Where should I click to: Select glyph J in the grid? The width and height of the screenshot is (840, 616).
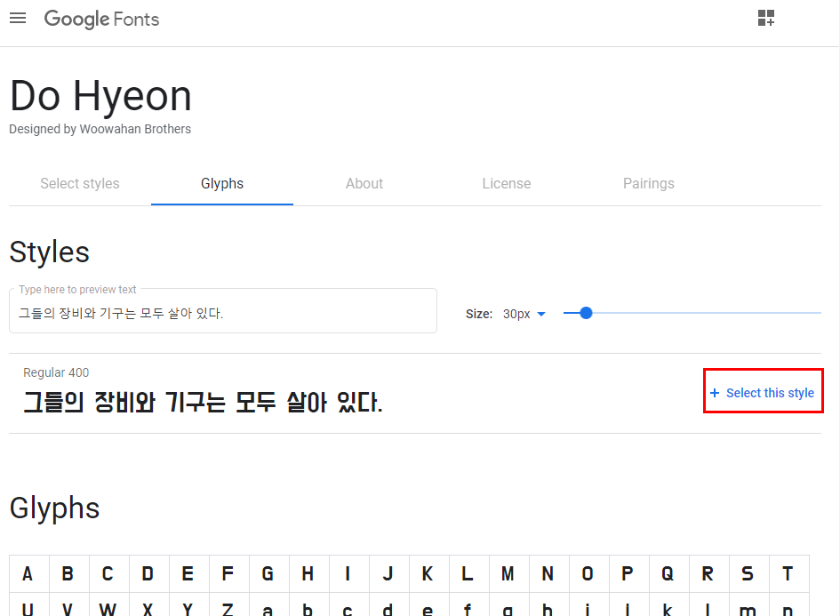pos(389,573)
